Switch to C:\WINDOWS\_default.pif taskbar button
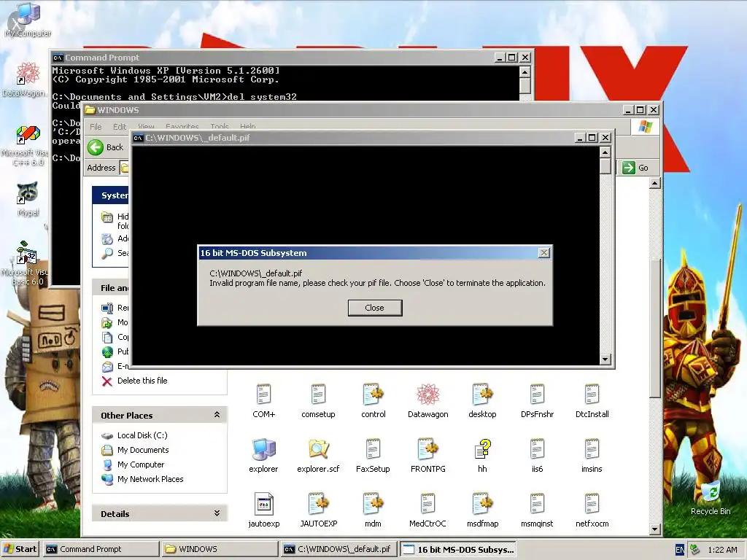747x560 pixels. click(338, 549)
